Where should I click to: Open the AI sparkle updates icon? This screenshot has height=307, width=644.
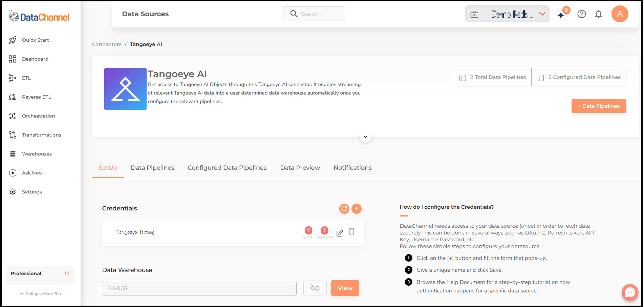pyautogui.click(x=561, y=14)
